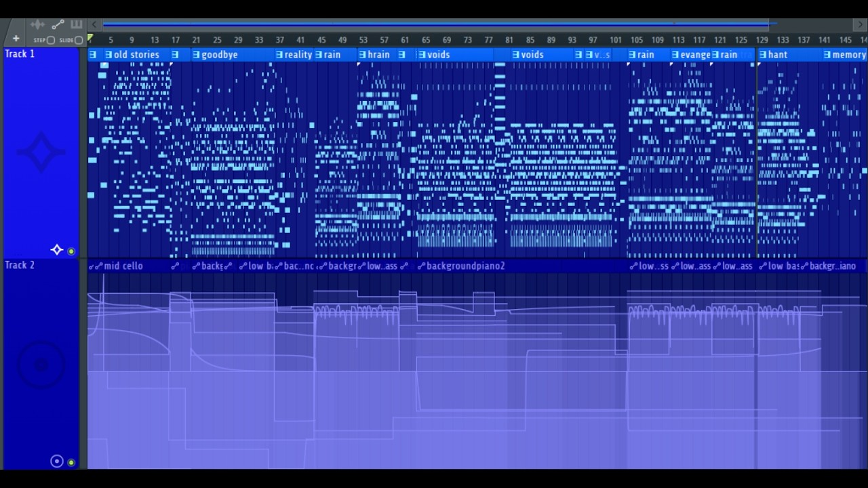The height and width of the screenshot is (488, 868).
Task: Mute Track 2 using its green light
Action: point(71,462)
